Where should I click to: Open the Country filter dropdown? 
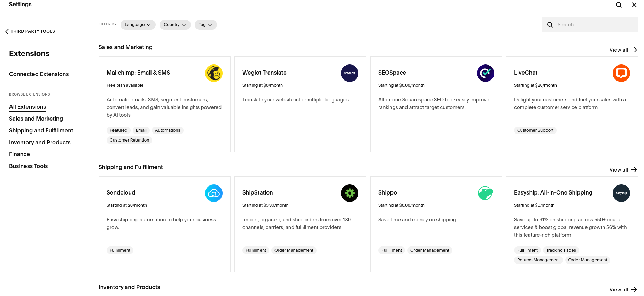(x=175, y=25)
